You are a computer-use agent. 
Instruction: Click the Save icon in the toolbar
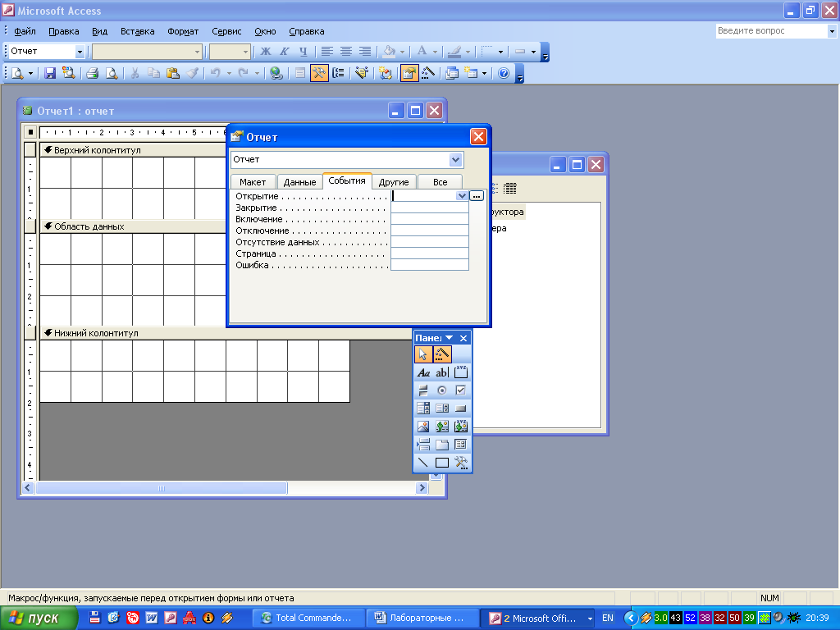pos(50,73)
